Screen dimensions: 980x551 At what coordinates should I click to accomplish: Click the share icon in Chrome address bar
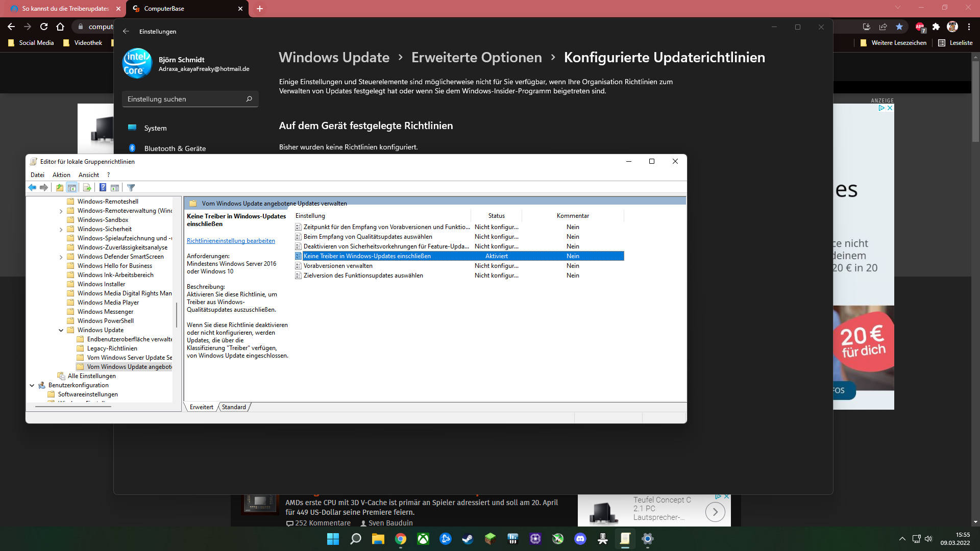pyautogui.click(x=883, y=27)
